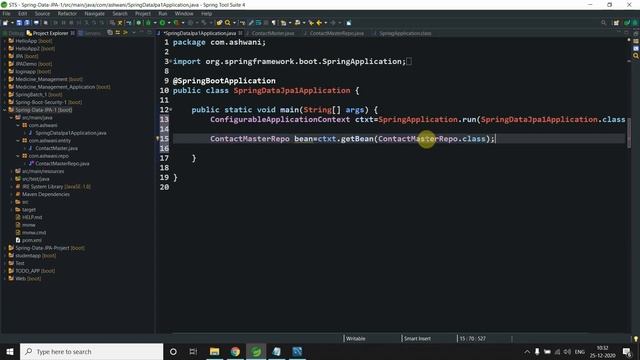
Task: Toggle Show Whitespace Characters pilcrow icon
Action: 273,23
